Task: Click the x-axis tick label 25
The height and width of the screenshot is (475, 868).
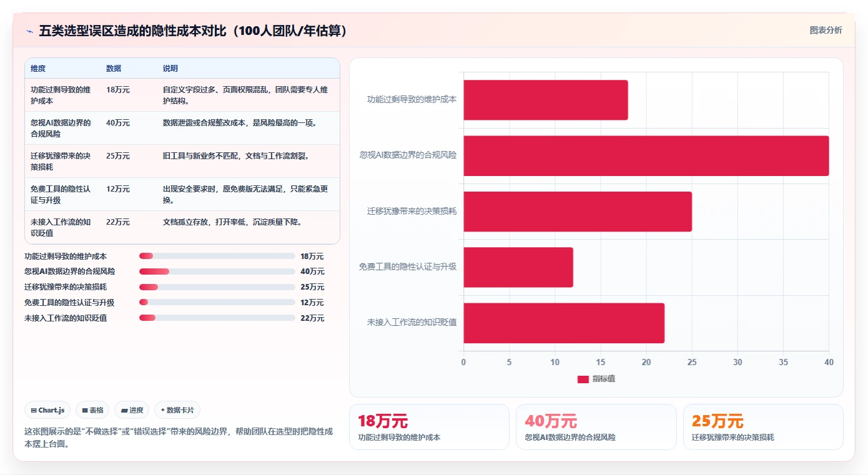Action: point(692,362)
